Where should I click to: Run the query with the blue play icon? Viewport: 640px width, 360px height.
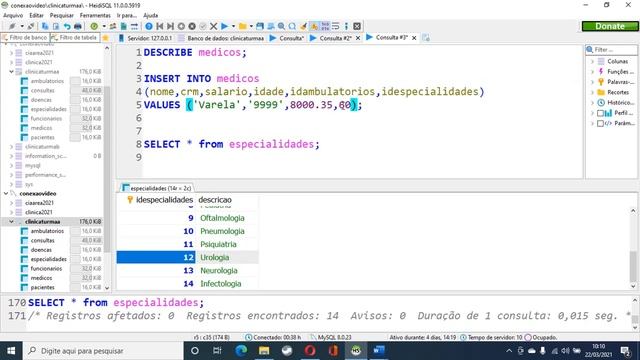pyautogui.click(x=224, y=26)
